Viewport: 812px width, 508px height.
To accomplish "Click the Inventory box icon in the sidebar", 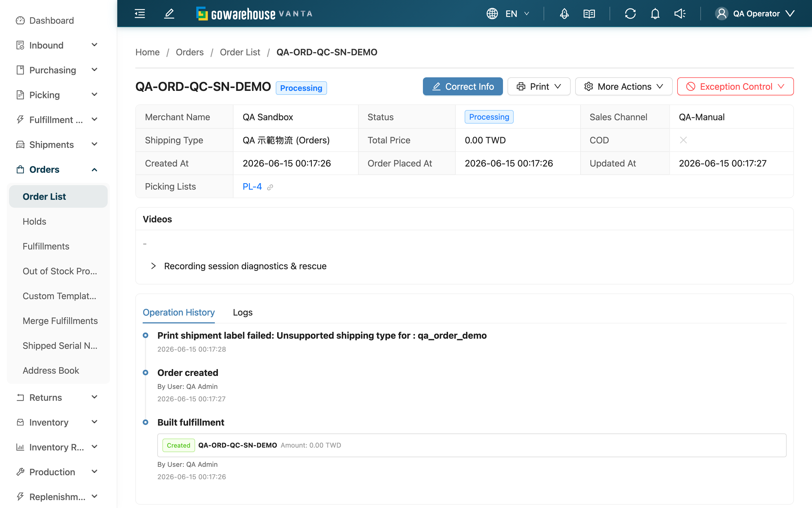I will click(x=20, y=422).
